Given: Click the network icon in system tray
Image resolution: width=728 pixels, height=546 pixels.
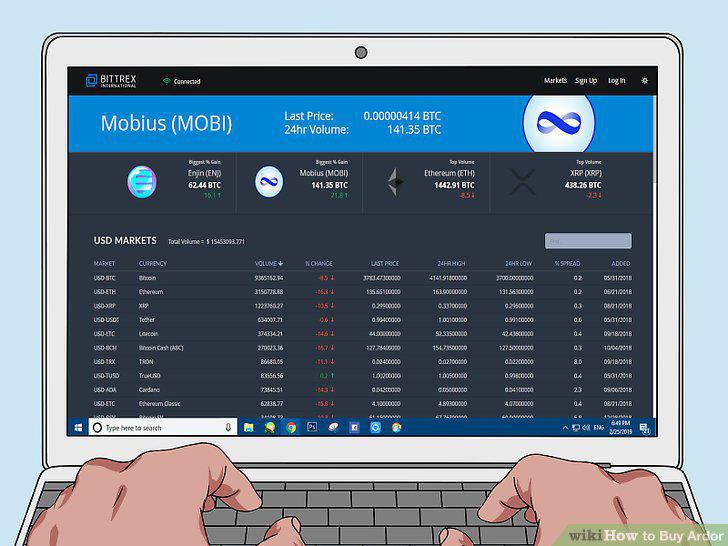Looking at the screenshot, I should point(576,428).
